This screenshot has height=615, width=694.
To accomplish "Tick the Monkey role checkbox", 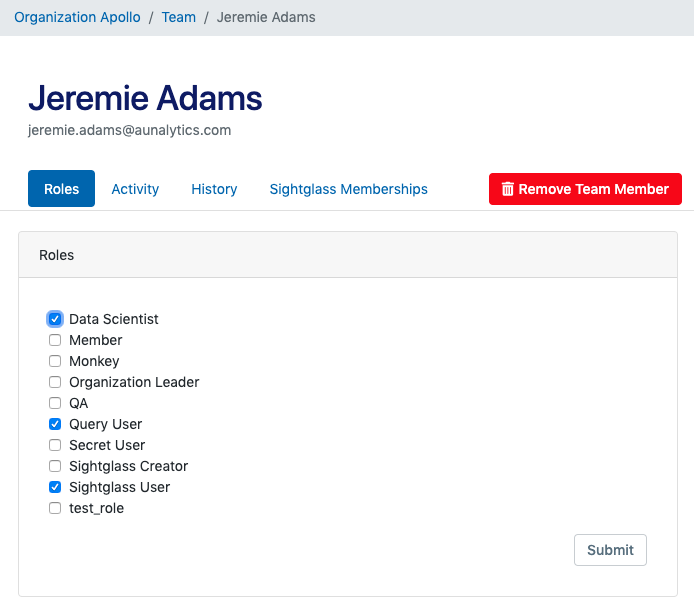I will pyautogui.click(x=55, y=361).
